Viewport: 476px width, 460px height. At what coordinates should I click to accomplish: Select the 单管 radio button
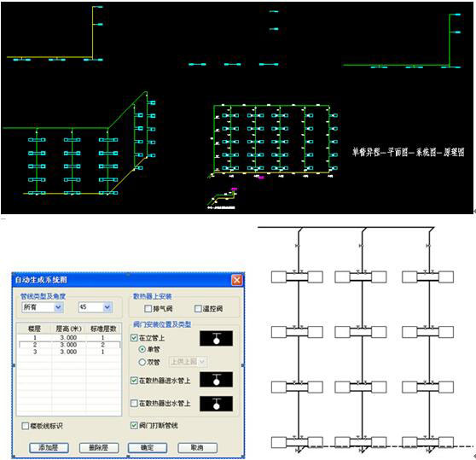pos(142,349)
